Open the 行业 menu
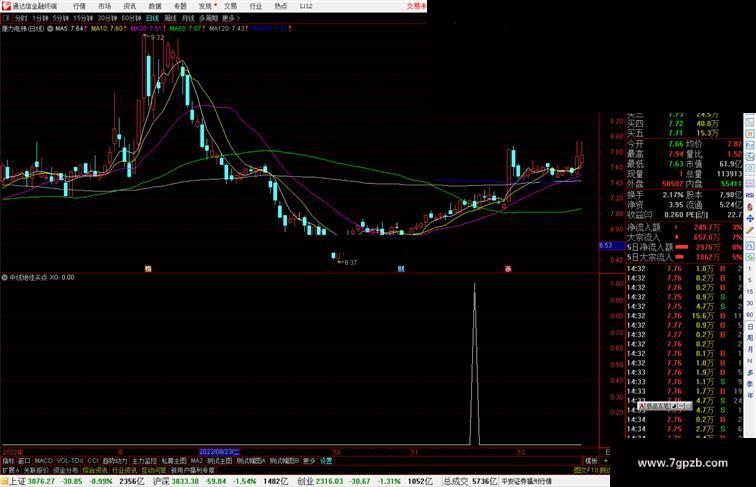The height and width of the screenshot is (487, 756). (256, 6)
